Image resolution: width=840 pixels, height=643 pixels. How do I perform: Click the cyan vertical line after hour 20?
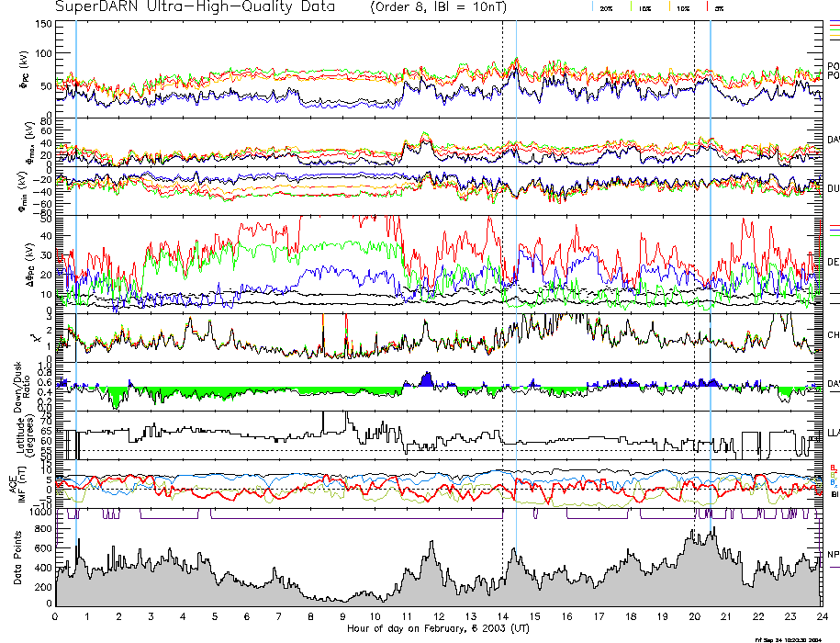pos(710,276)
